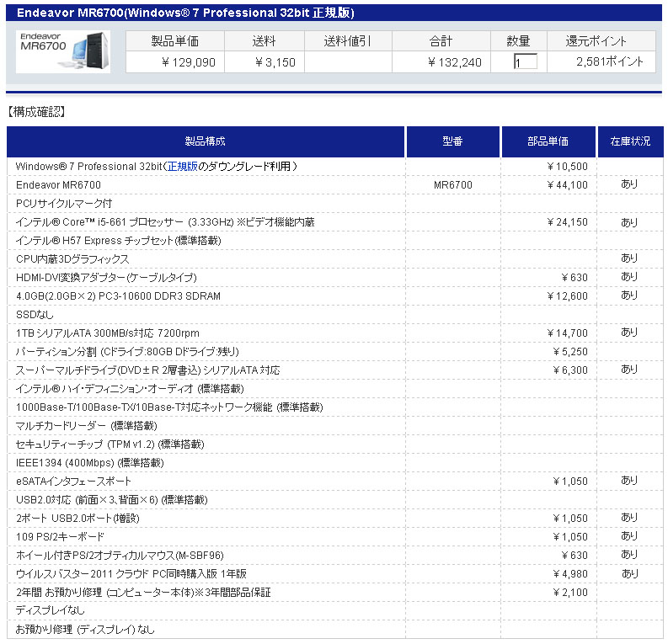668x644 pixels.
Task: Click the Endeavor MR6700 product thumbnail
Action: click(x=63, y=51)
